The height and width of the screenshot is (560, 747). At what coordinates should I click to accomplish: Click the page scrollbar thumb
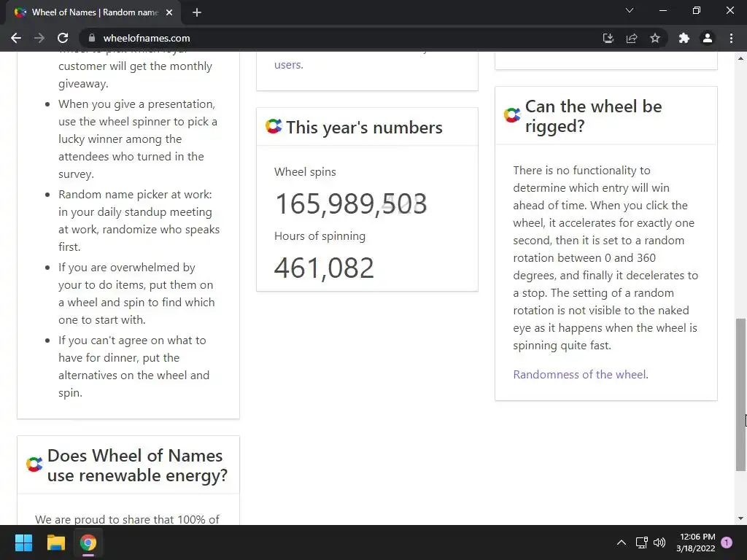[x=740, y=394]
